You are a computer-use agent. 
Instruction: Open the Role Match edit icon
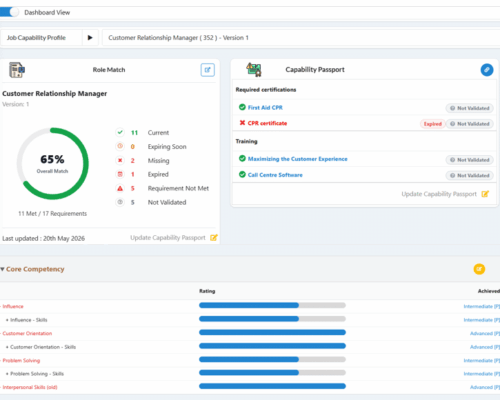[207, 70]
